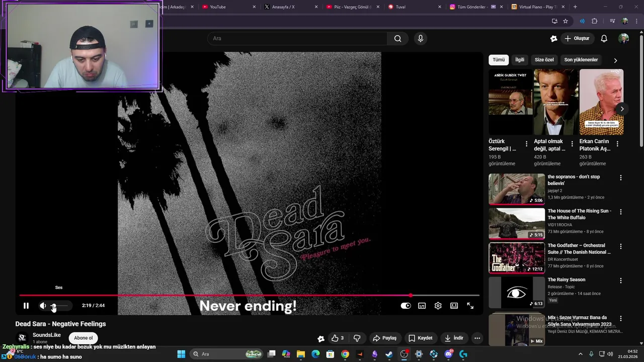Mute the video with the speaker icon

43,306
